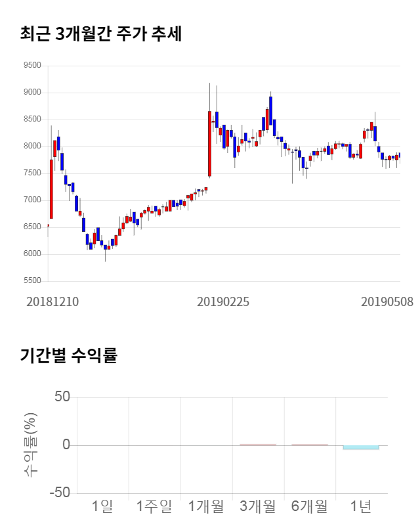Screen dimensions: 420x532
Task: Click the '기간별 수익률' section heading
Action: (68, 357)
